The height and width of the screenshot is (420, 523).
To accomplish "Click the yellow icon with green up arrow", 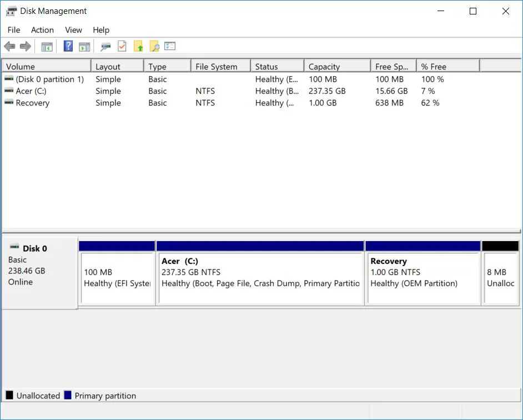I will coord(138,47).
